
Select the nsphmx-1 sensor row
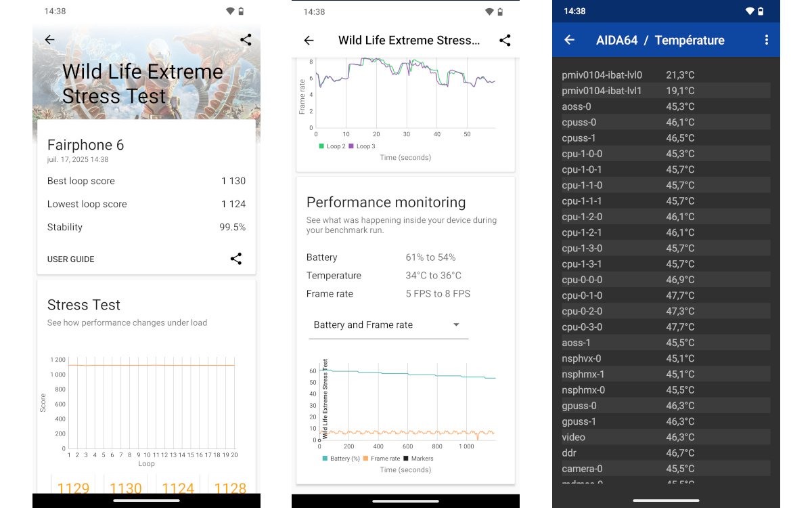click(x=666, y=374)
